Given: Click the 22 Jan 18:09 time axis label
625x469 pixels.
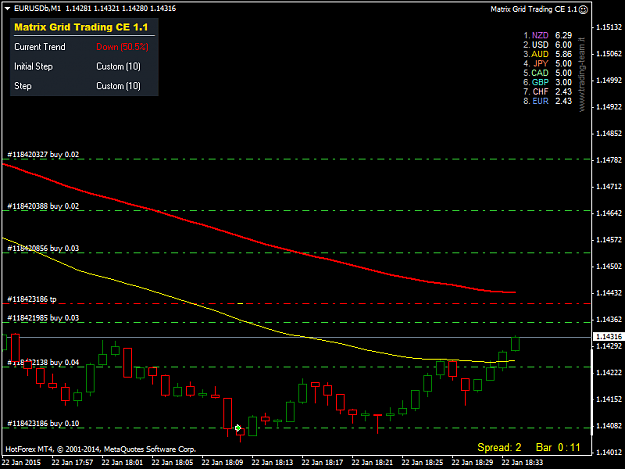Looking at the screenshot, I should [x=222, y=462].
